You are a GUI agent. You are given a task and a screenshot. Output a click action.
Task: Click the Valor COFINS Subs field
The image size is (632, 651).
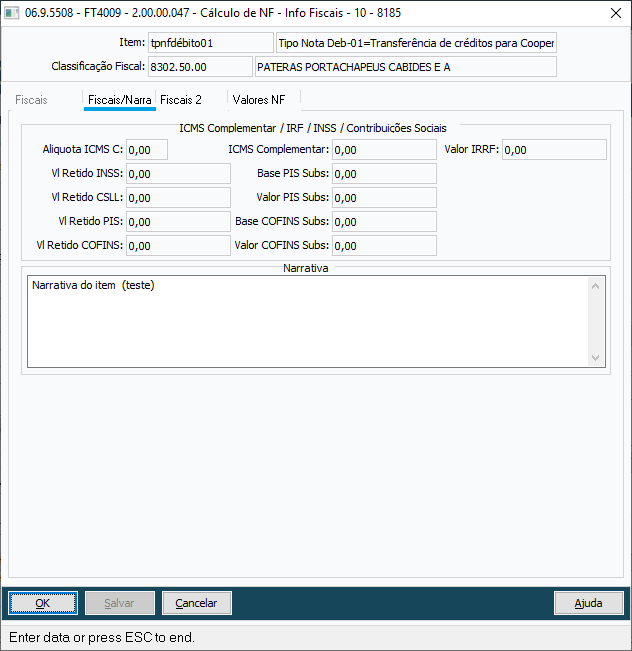click(x=384, y=246)
